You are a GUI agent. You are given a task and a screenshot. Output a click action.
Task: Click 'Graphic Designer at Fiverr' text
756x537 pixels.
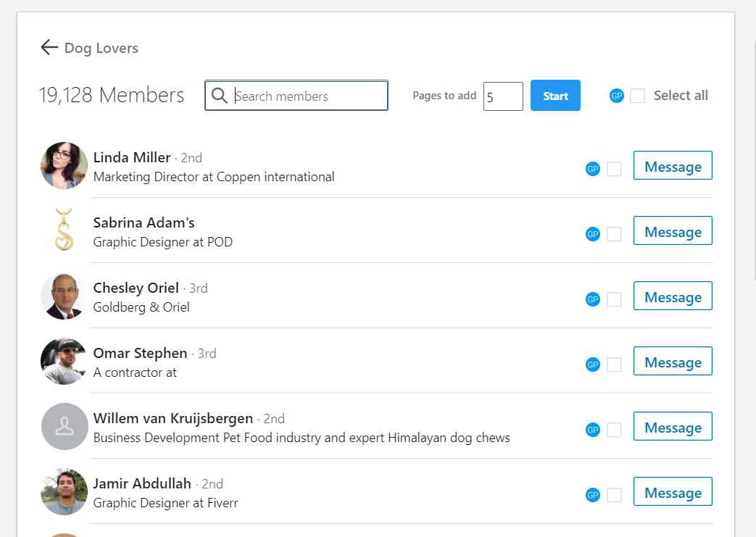click(165, 503)
